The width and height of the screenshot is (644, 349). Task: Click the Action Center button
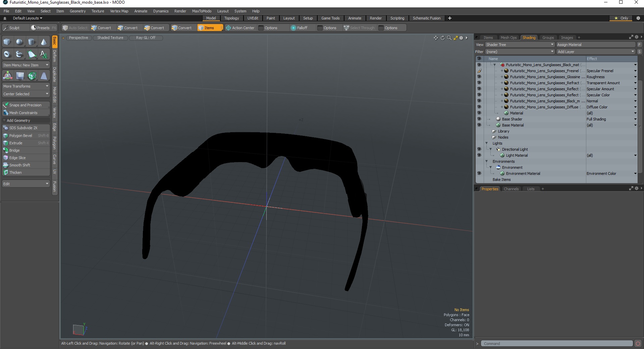pyautogui.click(x=240, y=28)
